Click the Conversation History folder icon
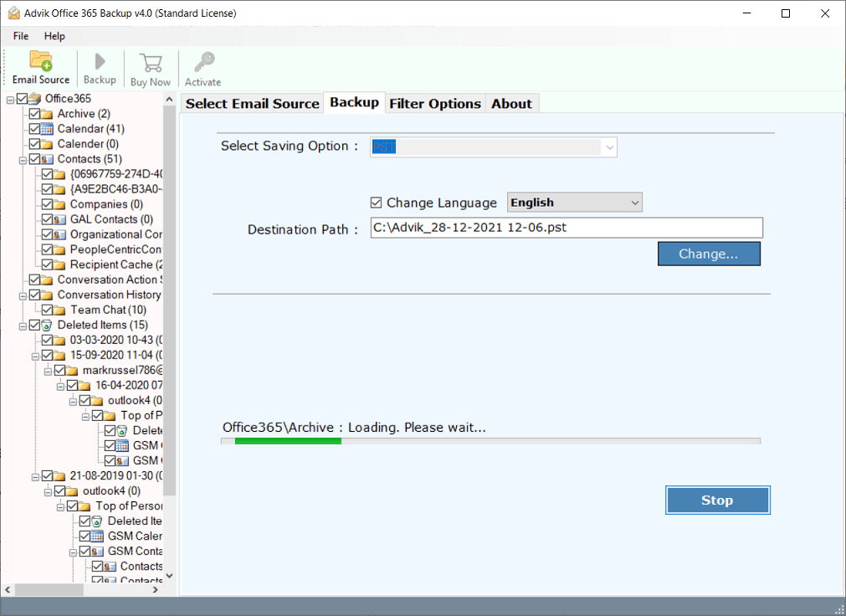This screenshot has width=846, height=616. [x=47, y=295]
